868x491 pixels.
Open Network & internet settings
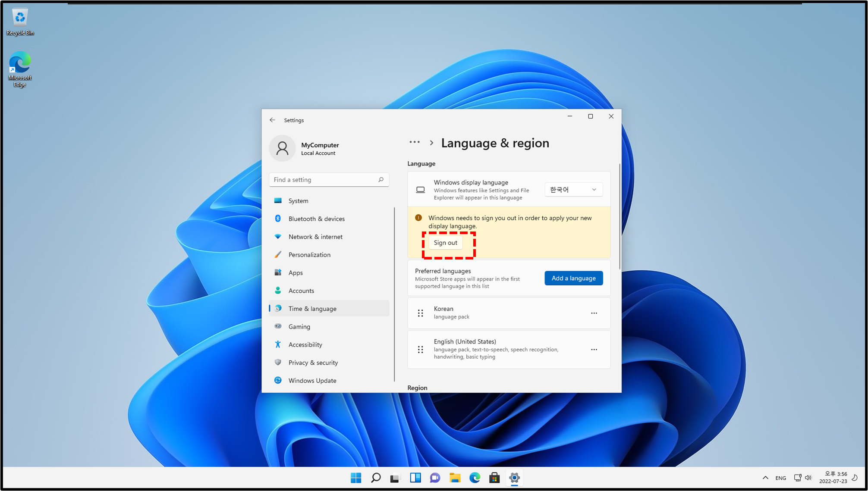pyautogui.click(x=329, y=237)
